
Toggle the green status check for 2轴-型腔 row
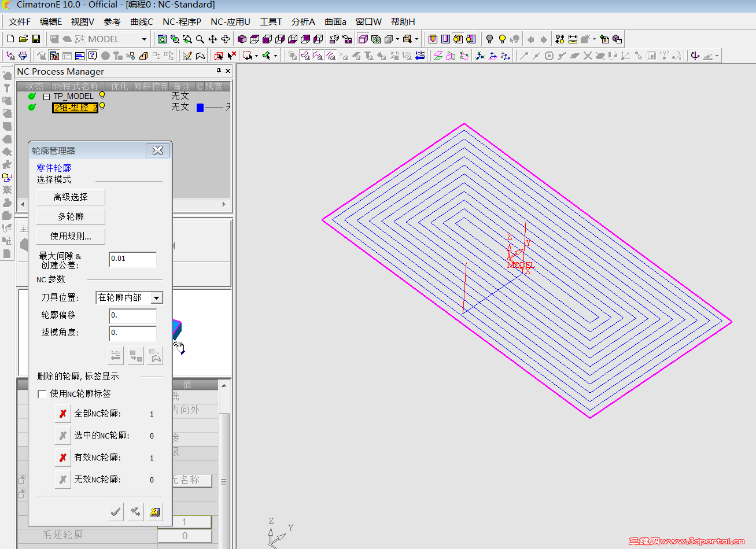32,107
